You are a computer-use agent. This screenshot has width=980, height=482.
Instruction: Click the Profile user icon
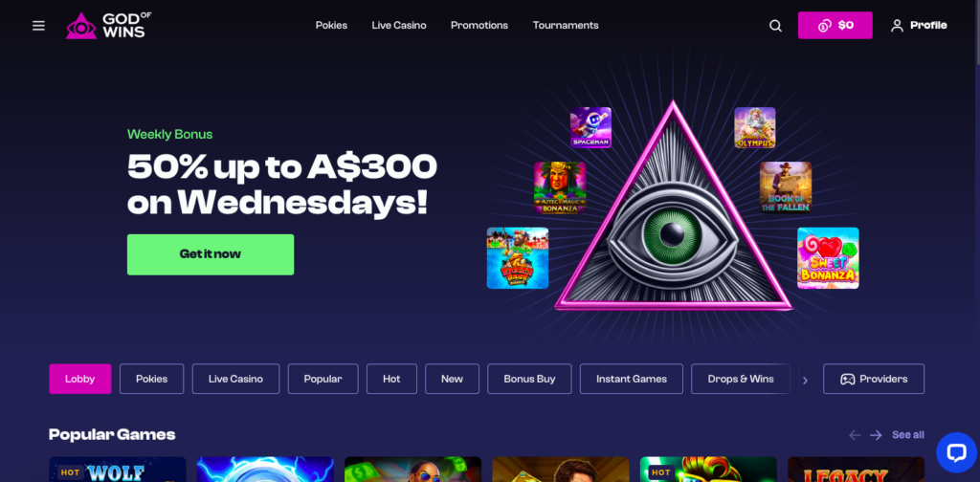897,26
